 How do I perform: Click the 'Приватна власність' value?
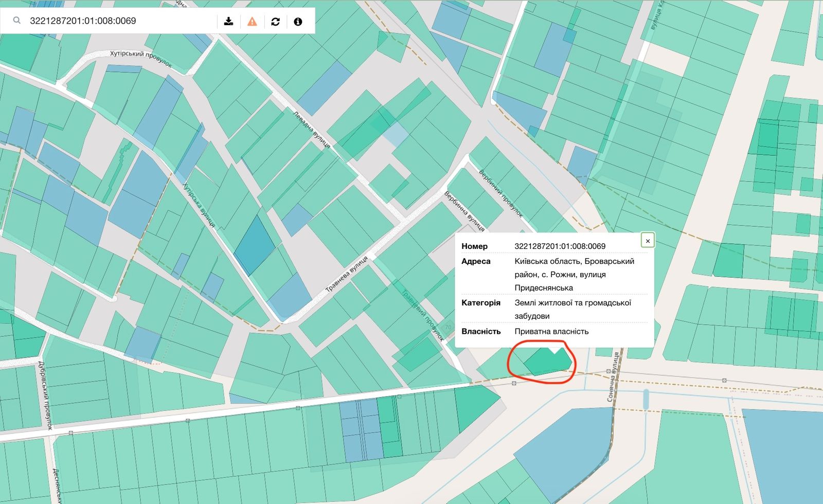(x=551, y=331)
